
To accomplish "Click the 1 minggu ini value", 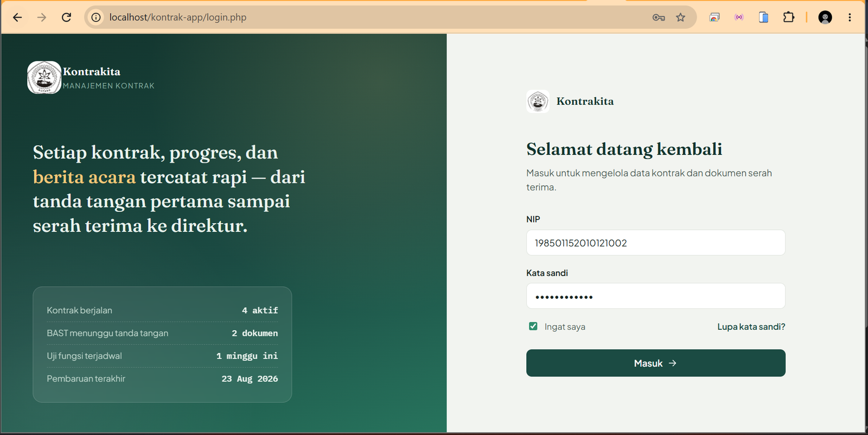I will 247,356.
